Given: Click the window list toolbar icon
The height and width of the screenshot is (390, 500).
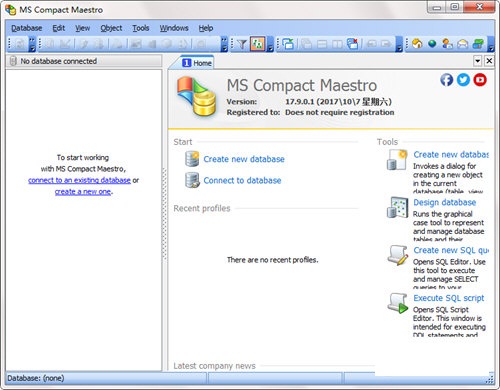Looking at the screenshot, I should (x=288, y=44).
